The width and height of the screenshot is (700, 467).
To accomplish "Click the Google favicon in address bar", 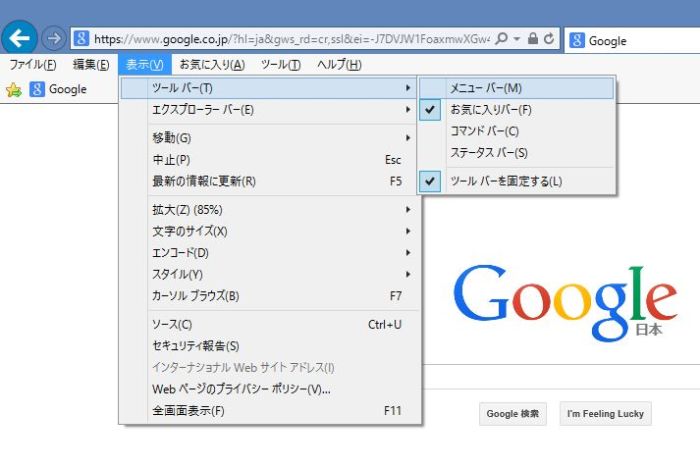I will pos(82,39).
